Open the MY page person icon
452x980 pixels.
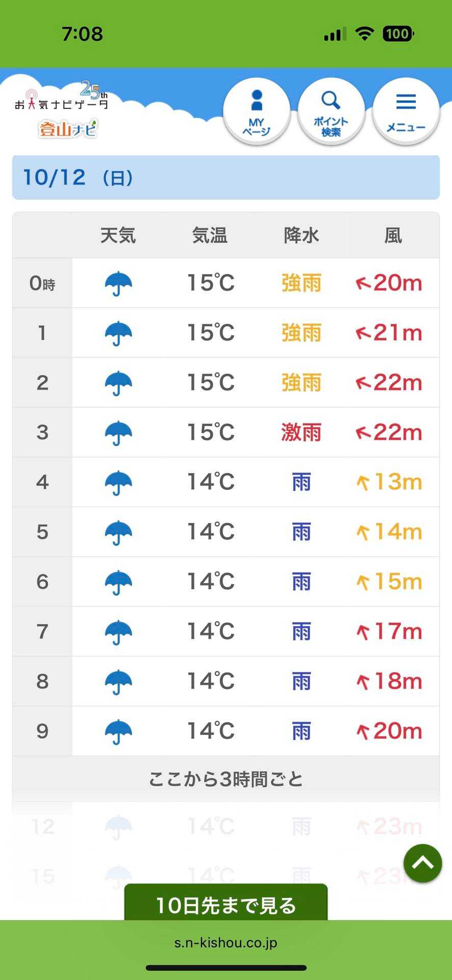[257, 112]
